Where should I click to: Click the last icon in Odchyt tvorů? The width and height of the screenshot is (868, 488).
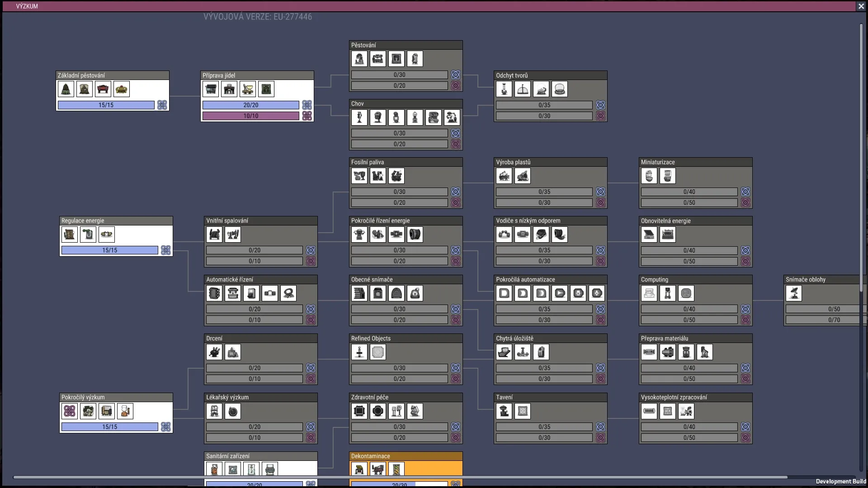tap(559, 89)
